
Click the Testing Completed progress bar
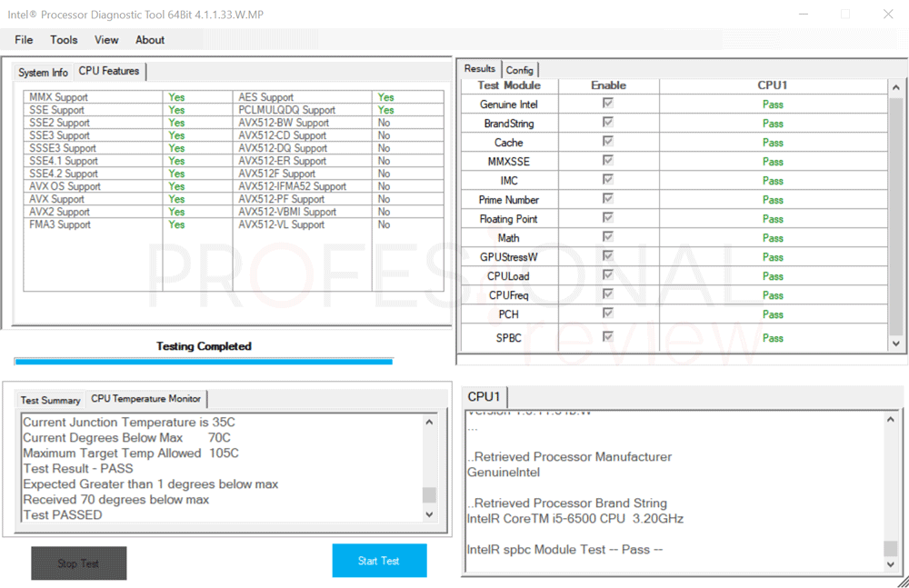click(204, 362)
